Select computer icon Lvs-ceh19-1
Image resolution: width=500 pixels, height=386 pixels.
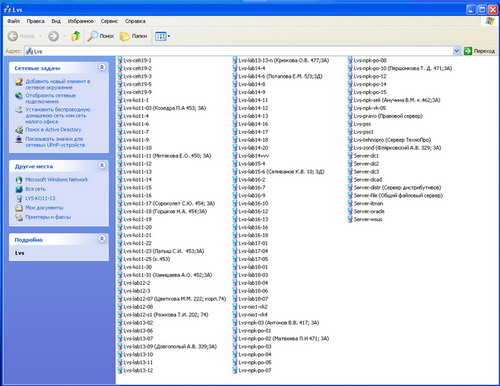coord(120,60)
